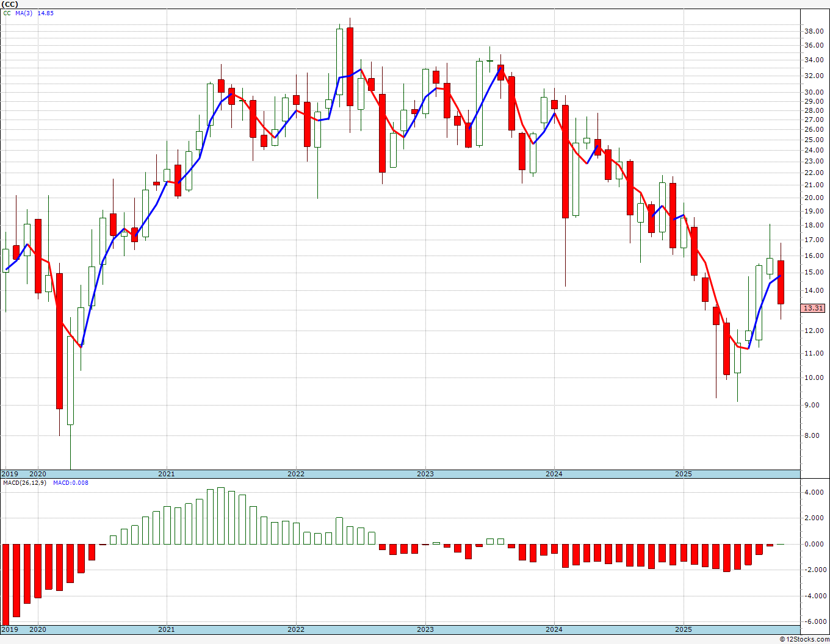The width and height of the screenshot is (830, 644).
Task: Click the (CC) ticker title
Action: point(10,4)
